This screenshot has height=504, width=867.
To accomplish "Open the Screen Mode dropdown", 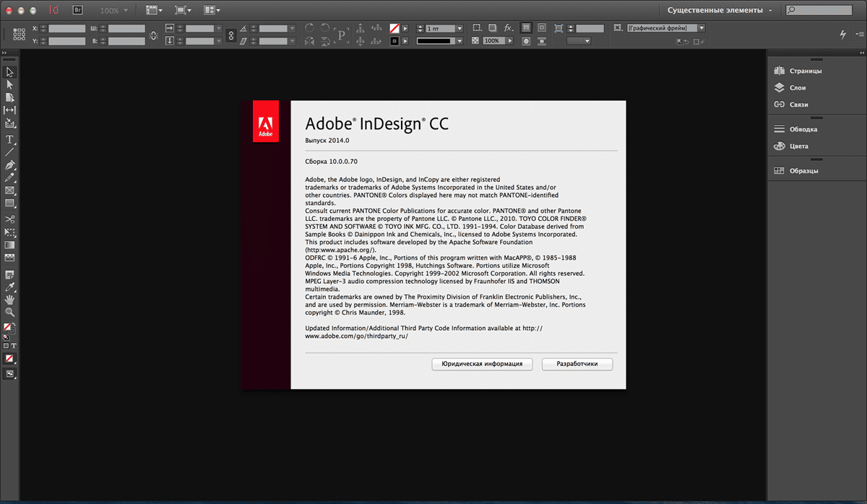I will coord(183,11).
